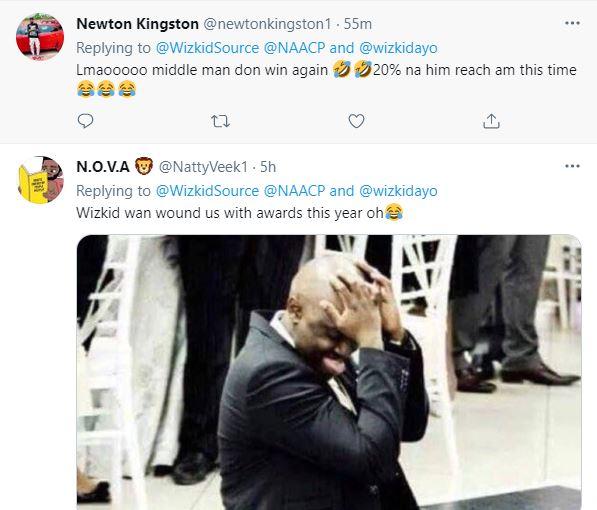
Task: Open @NAACP link in N.O.V.A's reply
Action: coord(294,191)
